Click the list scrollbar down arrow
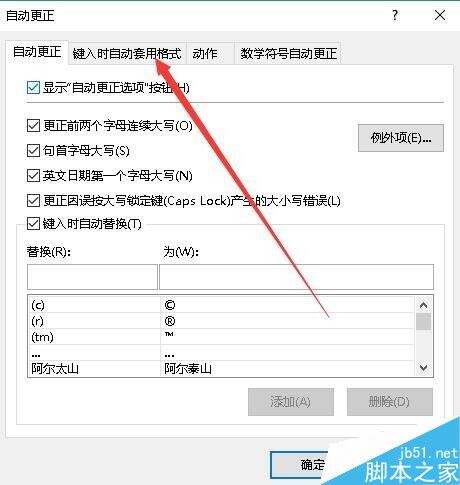 coord(424,368)
